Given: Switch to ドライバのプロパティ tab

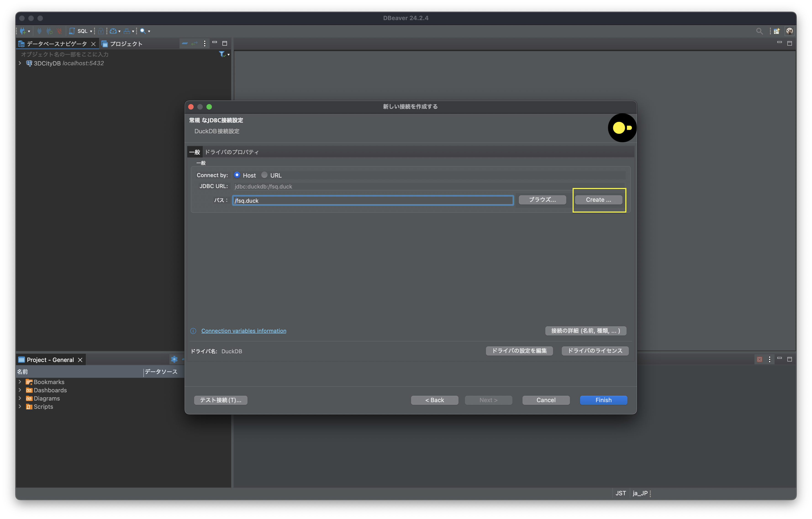Looking at the screenshot, I should [x=232, y=152].
